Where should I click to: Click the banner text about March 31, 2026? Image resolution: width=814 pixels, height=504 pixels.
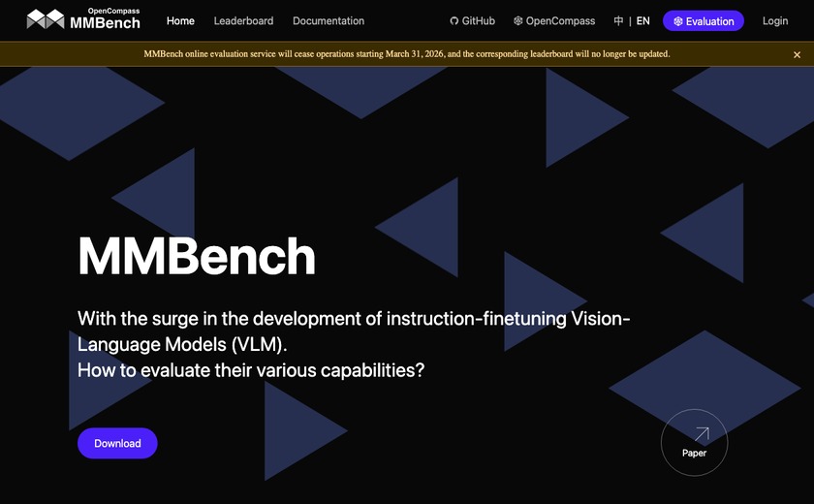point(406,54)
